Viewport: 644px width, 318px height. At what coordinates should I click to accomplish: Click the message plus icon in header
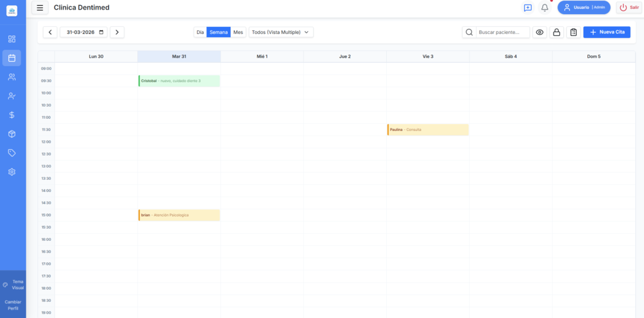(x=527, y=8)
